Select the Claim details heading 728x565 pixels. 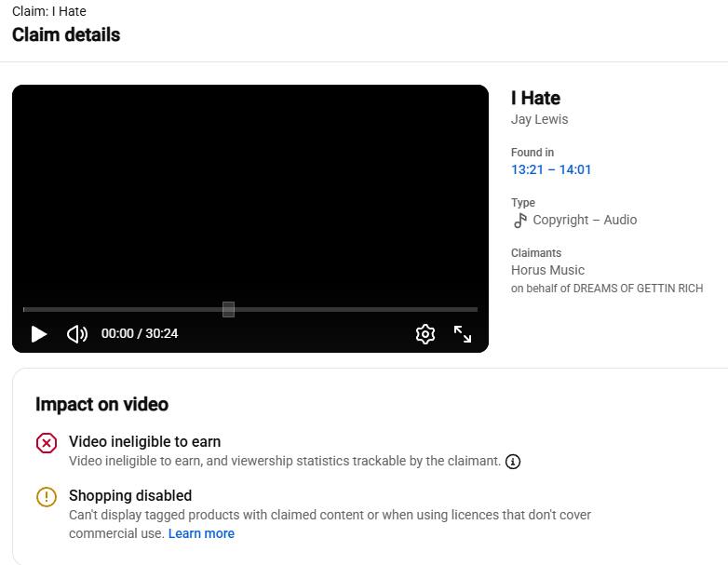coord(66,34)
